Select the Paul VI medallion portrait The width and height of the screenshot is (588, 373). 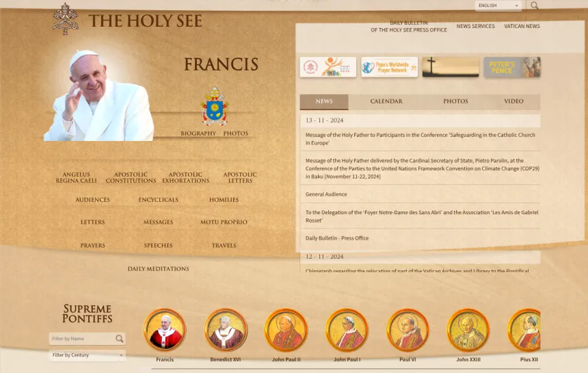[x=407, y=330]
